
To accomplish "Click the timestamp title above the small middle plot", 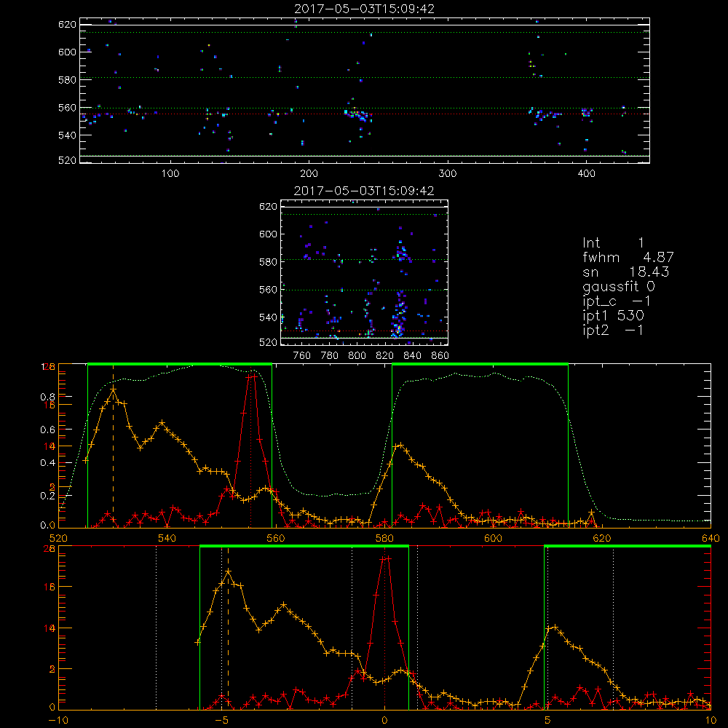I will (364, 191).
